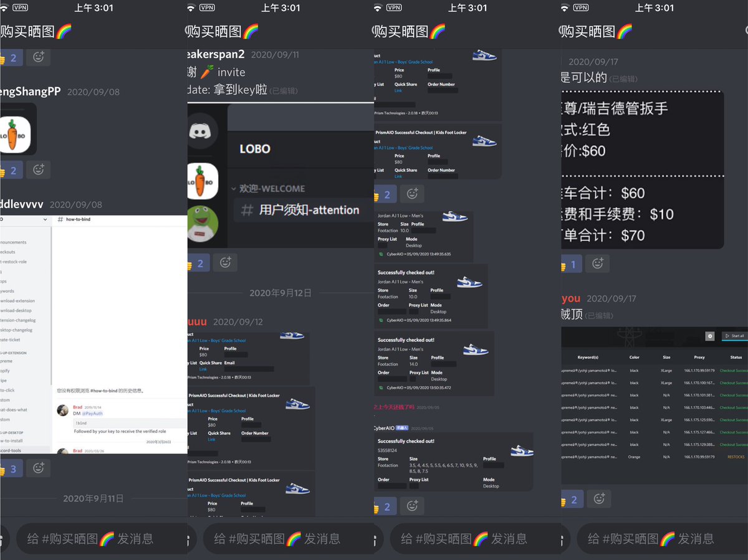This screenshot has width=748, height=560.
Task: Select timestamp 2020/09/11 beside eakerspan2
Action: click(x=275, y=55)
